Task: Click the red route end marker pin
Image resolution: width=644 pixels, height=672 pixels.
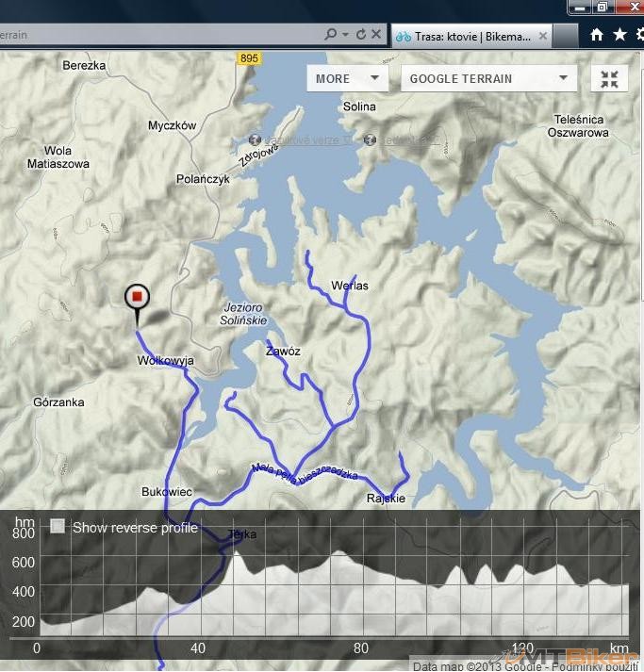Action: coord(137,298)
